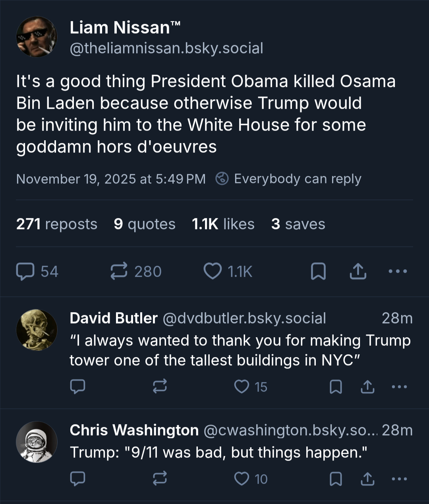Screen dimensions: 429x504
Task: Bookmark the main Liam Nissan post
Action: click(318, 272)
